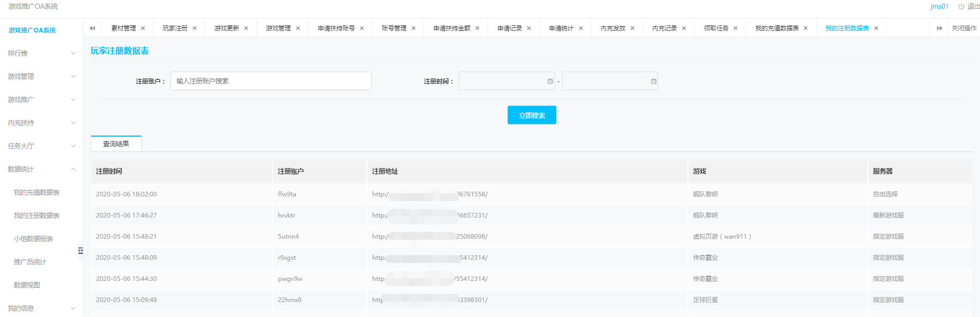
Task: Click the jms01 username link
Action: 939,7
